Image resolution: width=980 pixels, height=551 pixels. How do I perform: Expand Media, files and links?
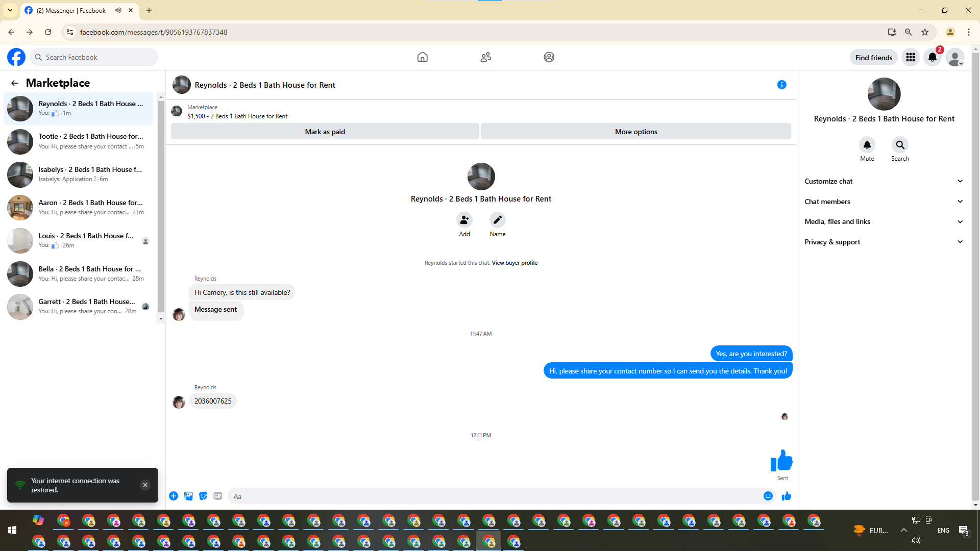(x=884, y=221)
